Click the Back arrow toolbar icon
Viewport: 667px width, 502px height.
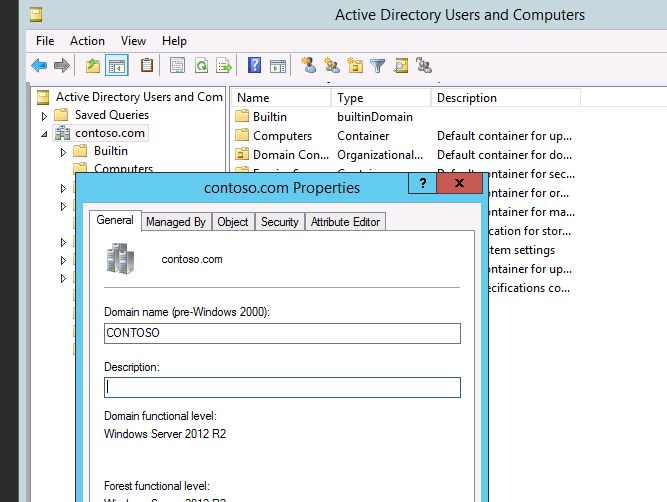(39, 66)
